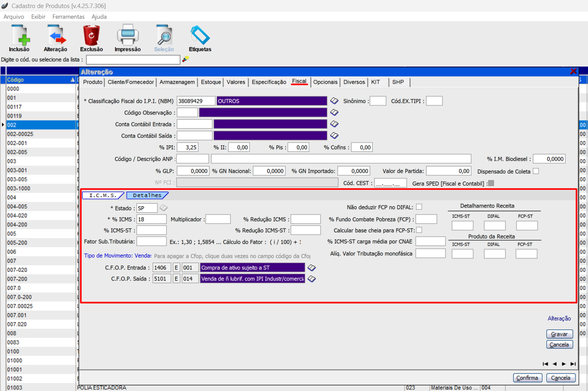Click the % ICMS input field
The image size is (588, 391).
click(152, 219)
